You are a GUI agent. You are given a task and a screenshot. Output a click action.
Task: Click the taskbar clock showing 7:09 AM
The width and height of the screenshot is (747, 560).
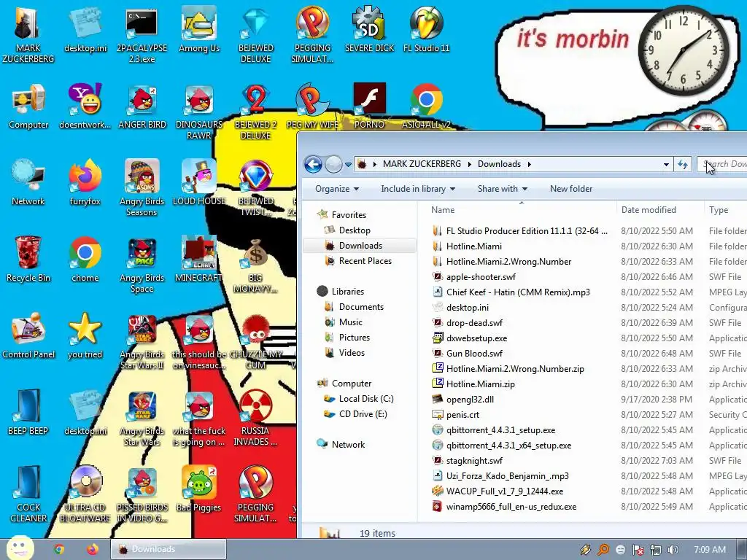pyautogui.click(x=709, y=550)
